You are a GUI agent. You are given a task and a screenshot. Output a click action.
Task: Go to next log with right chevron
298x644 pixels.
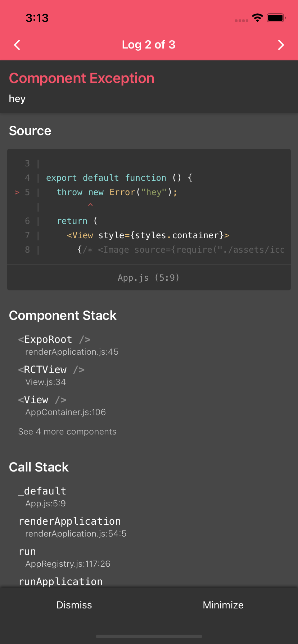(x=281, y=45)
